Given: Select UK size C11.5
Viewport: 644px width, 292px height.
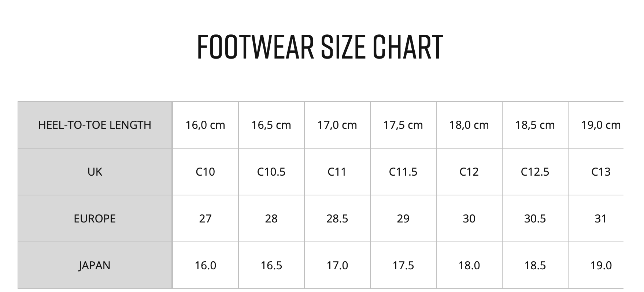Looking at the screenshot, I should tap(403, 172).
